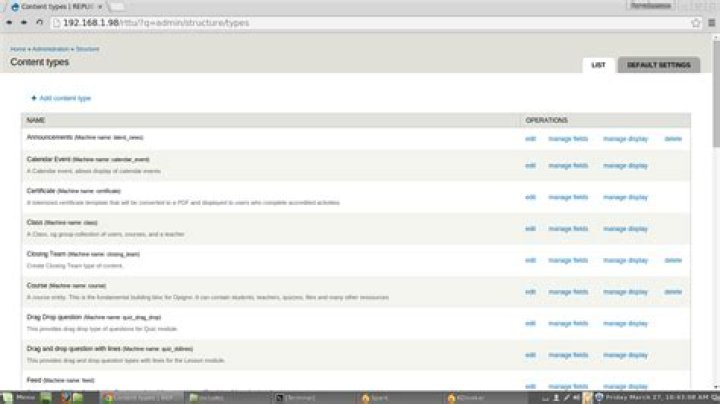Delete the Closing Team content type
720x404 pixels.
[x=673, y=260]
